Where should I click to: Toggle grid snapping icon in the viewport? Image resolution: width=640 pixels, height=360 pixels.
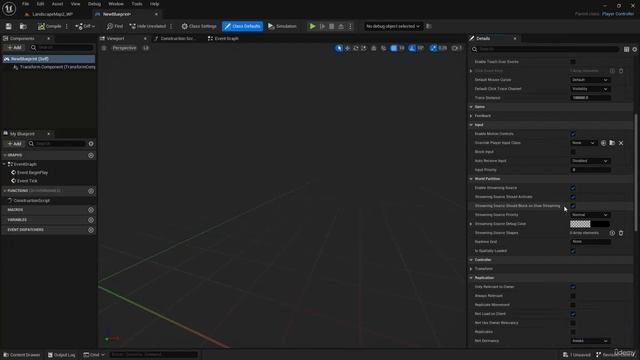coord(393,48)
